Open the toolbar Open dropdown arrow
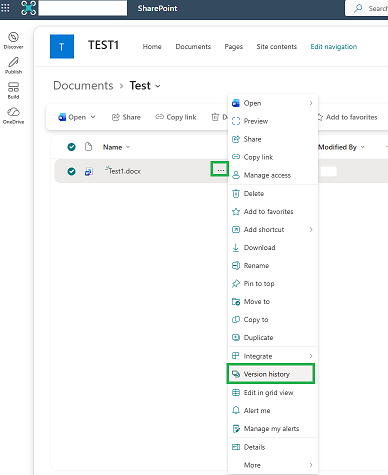The height and width of the screenshot is (475, 388). [93, 117]
